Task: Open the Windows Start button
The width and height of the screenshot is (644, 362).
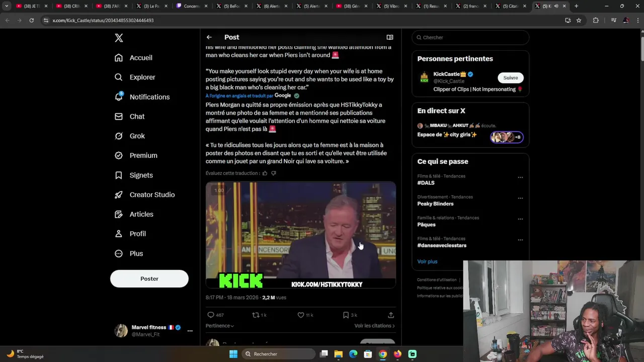Action: coord(233,354)
